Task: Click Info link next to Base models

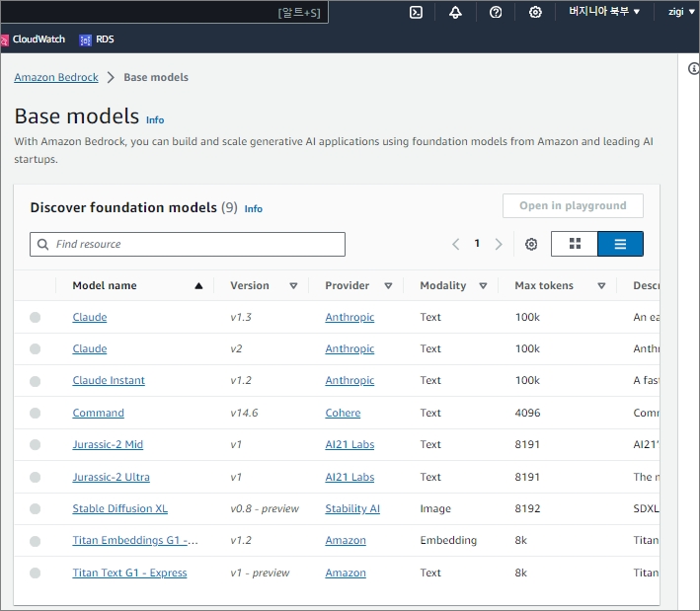Action: tap(155, 120)
